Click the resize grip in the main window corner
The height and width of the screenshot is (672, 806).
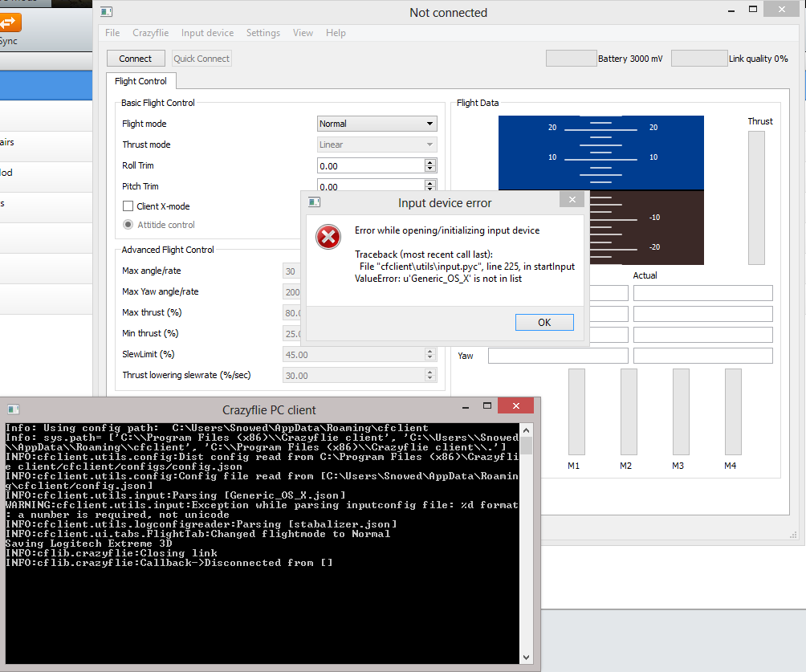[x=793, y=536]
